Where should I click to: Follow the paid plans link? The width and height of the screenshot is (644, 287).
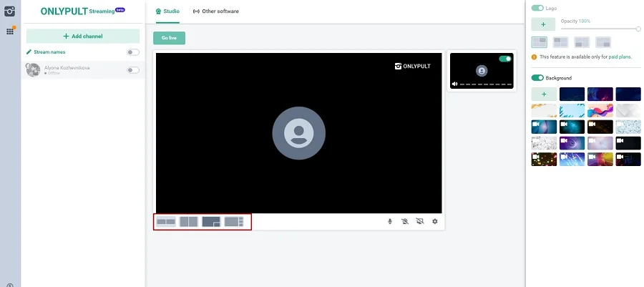pyautogui.click(x=619, y=57)
